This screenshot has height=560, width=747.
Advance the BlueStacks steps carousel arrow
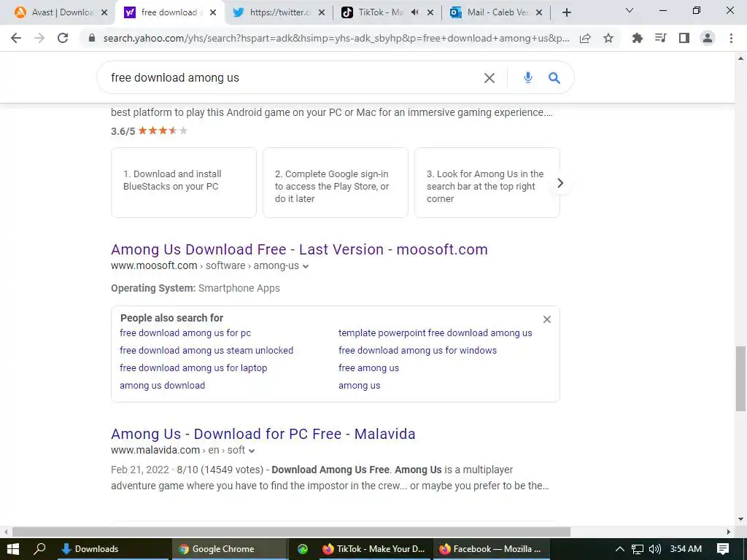[x=560, y=183]
